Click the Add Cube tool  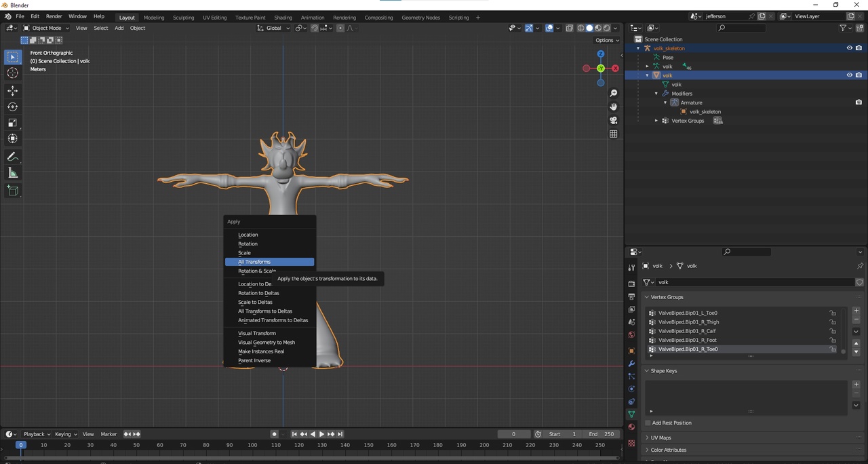pyautogui.click(x=13, y=191)
